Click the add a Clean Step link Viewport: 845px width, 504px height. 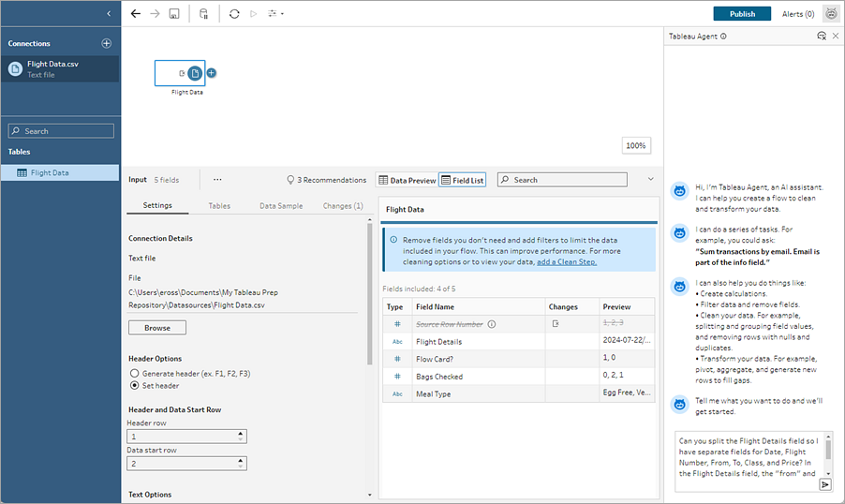566,261
